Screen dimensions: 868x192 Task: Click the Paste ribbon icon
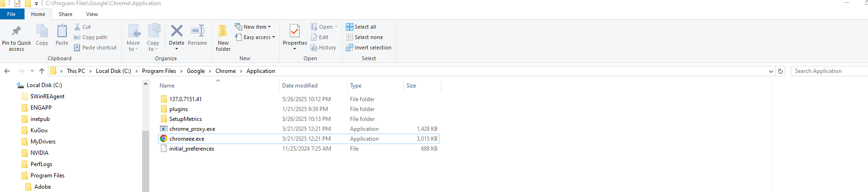[62, 35]
